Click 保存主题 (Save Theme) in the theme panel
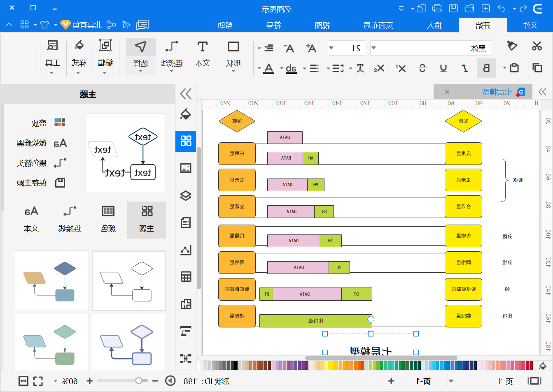 point(41,183)
